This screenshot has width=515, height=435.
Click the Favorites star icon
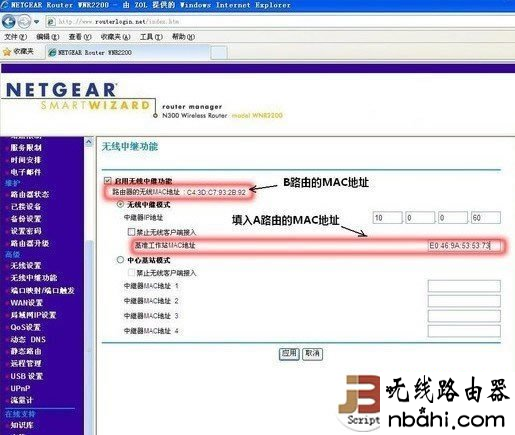click(7, 52)
